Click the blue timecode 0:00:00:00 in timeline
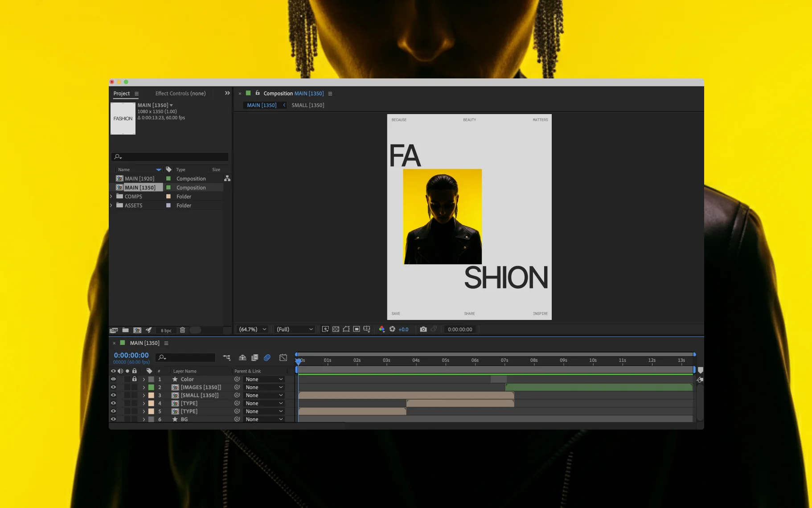Screen dimensions: 812x508 click(x=131, y=355)
